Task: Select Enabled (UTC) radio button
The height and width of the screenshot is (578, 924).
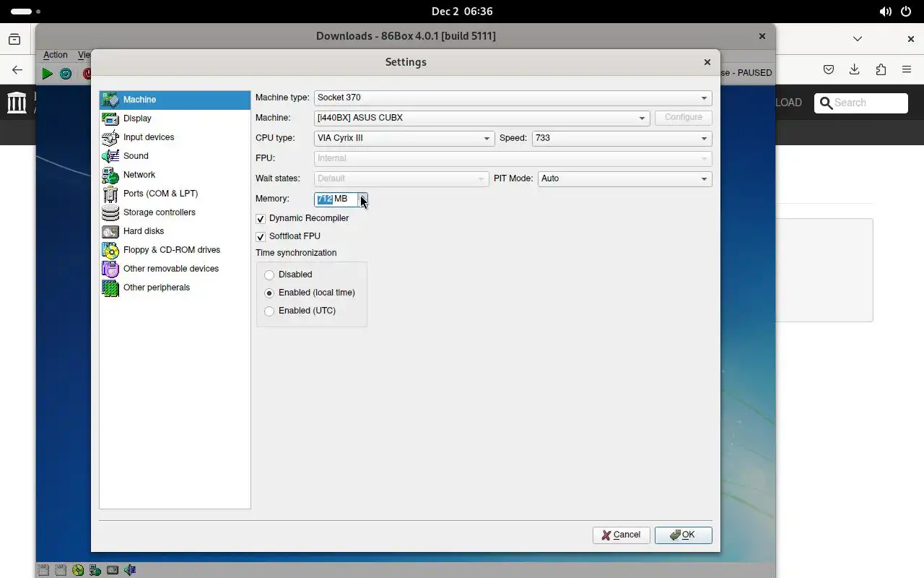Action: pos(269,311)
